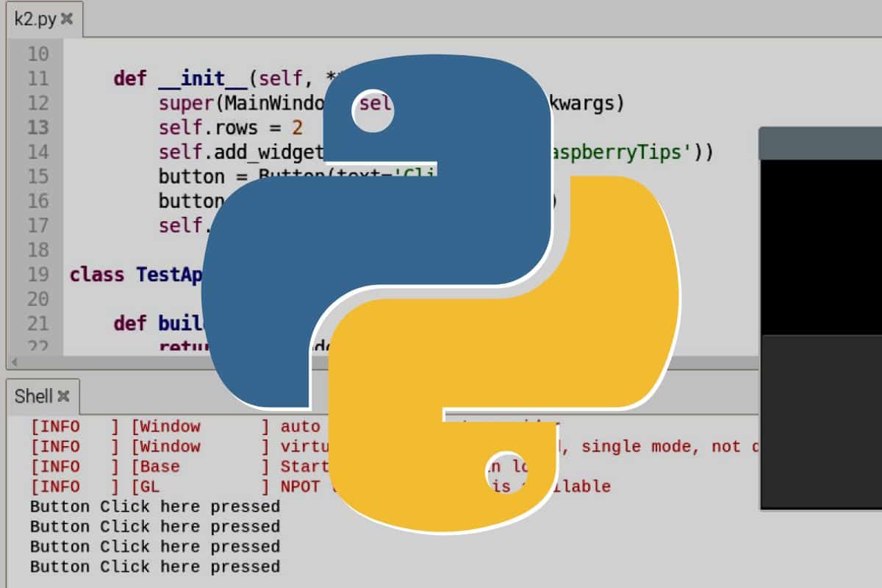Click the 'super(MainWindo' call on line 12
The image size is (882, 588).
click(241, 103)
